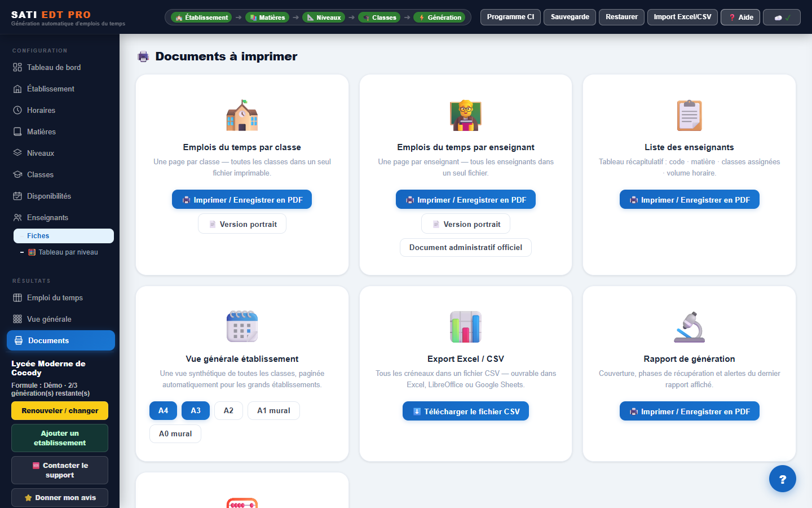Select A3 format for Vue générale
The height and width of the screenshot is (508, 812).
point(196,410)
